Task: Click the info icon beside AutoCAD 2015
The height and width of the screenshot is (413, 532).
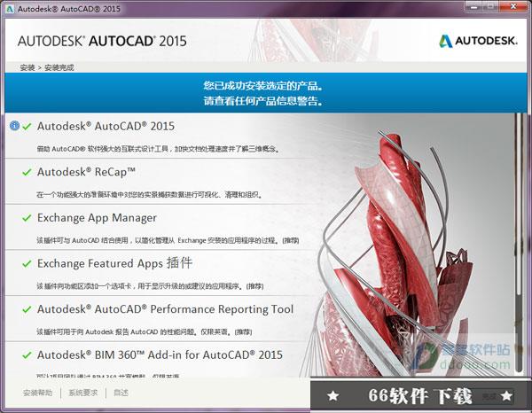Action: [x=14, y=126]
